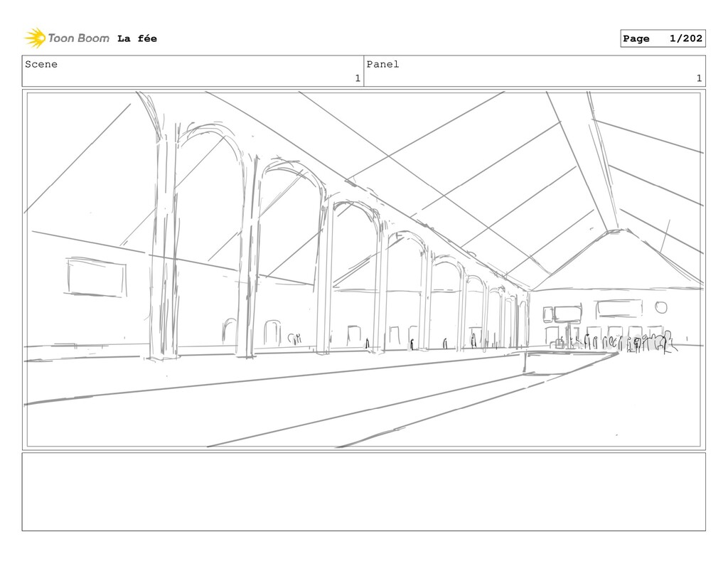Click the storyboard panel sketch thumbnail
The image size is (728, 564).
click(363, 270)
